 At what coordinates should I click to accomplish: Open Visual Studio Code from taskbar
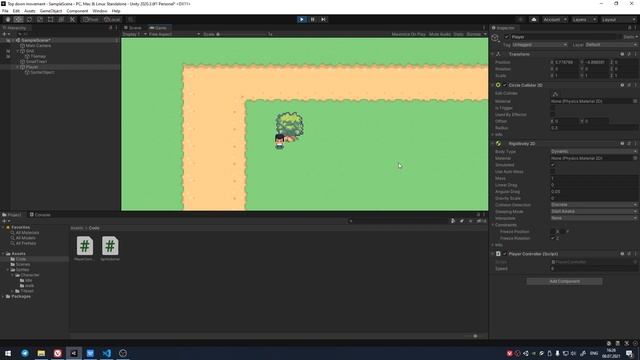click(107, 353)
